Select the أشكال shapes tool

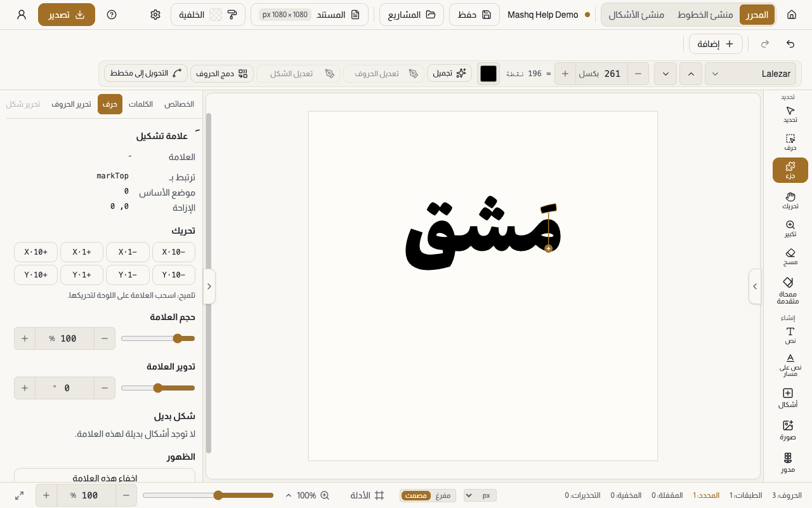(x=788, y=398)
